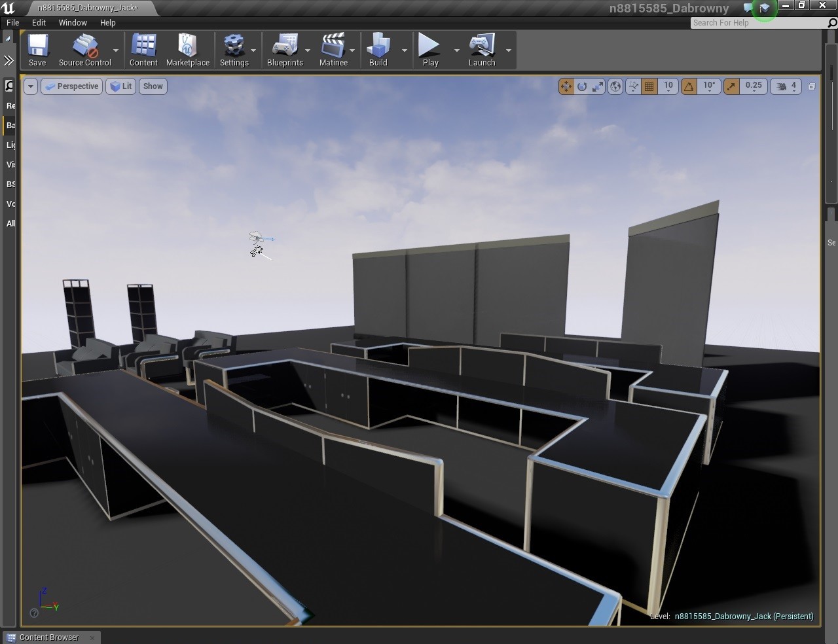Viewport: 838px width, 644px height.
Task: Open the Window menu
Action: (x=72, y=22)
